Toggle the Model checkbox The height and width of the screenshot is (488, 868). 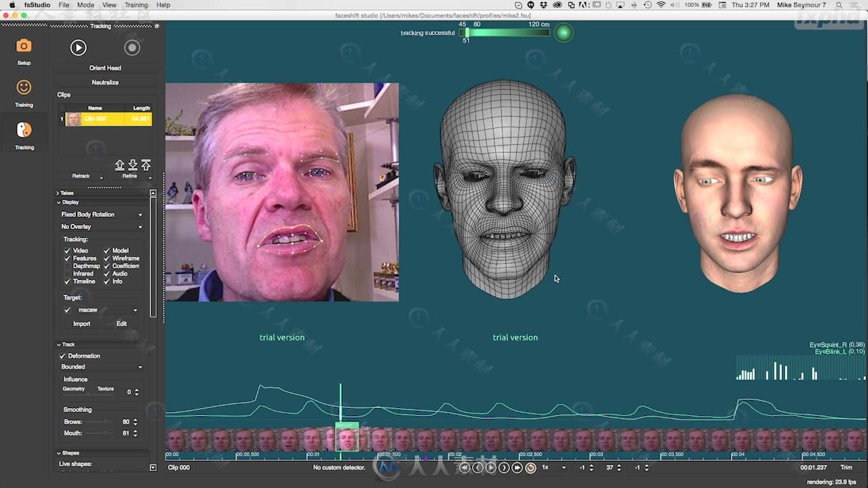(x=106, y=251)
